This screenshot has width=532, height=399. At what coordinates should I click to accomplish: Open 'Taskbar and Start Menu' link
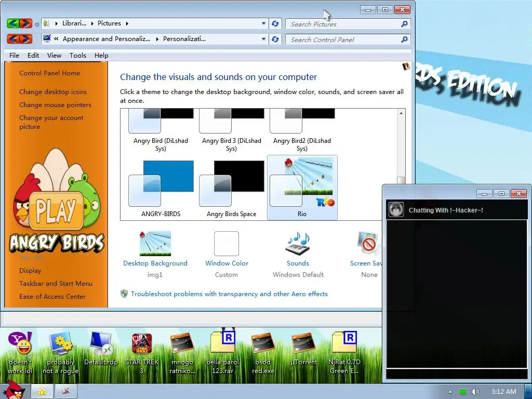pos(56,283)
